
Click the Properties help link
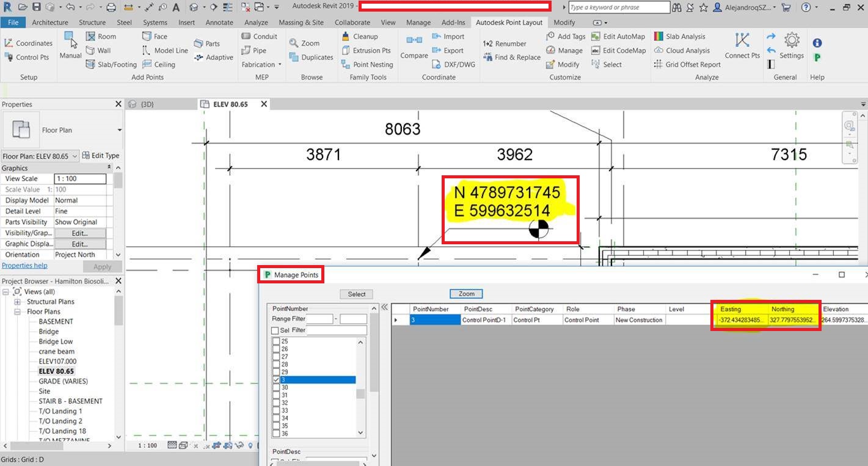tap(24, 266)
